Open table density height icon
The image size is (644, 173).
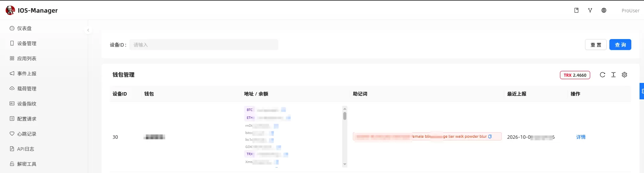click(x=613, y=75)
